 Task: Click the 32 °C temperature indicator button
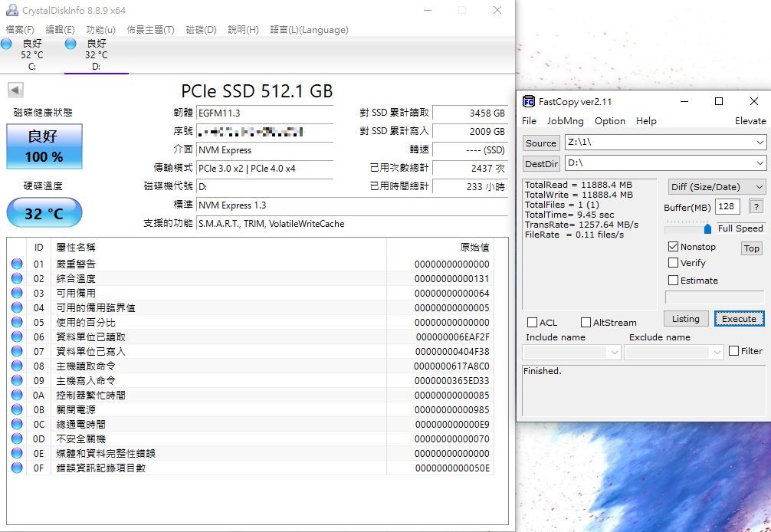click(x=44, y=213)
